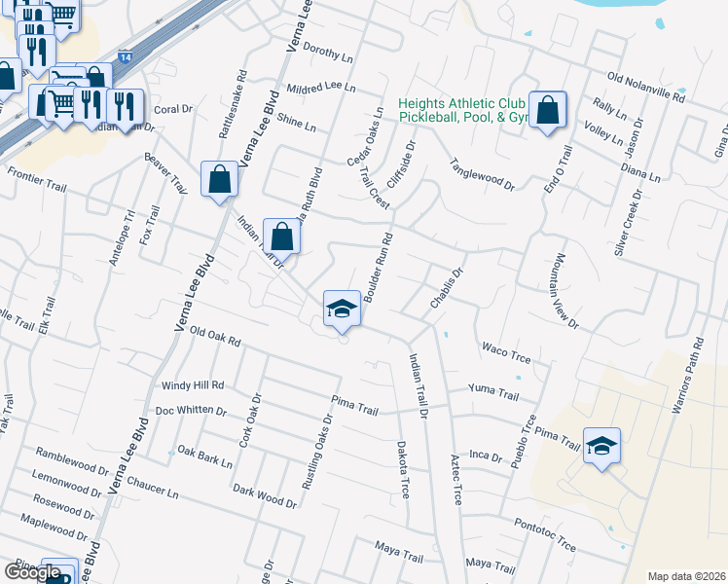Click the Inca Dr label
This screenshot has width=728, height=584.
coord(486,456)
